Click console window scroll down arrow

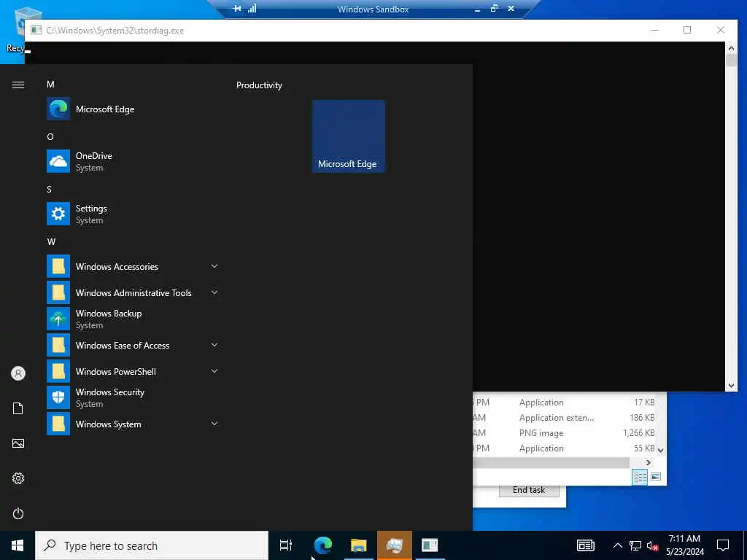click(731, 386)
